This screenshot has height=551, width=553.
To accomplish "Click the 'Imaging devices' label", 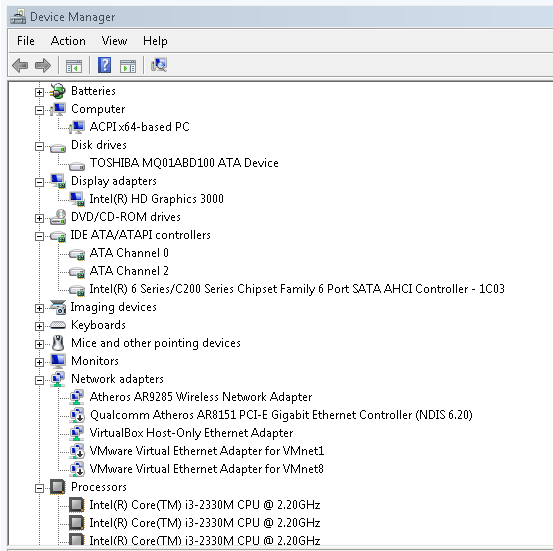I will point(114,307).
